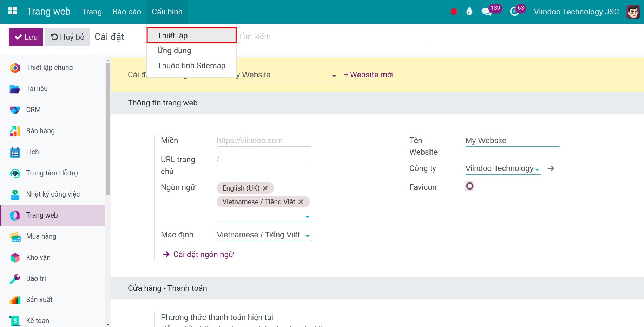The image size is (644, 327).
Task: Open messages panel showing 139 notifications
Action: tap(486, 11)
